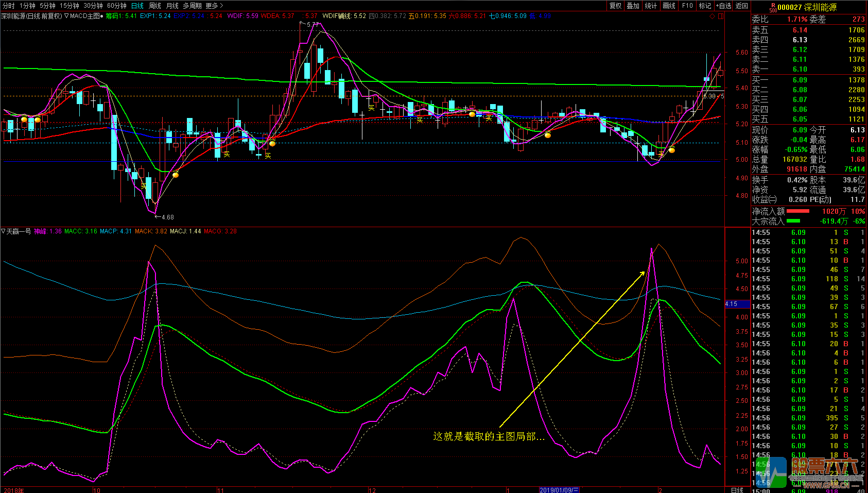Click the 净流入额 red bar
This screenshot has height=493, width=868.
(x=798, y=211)
